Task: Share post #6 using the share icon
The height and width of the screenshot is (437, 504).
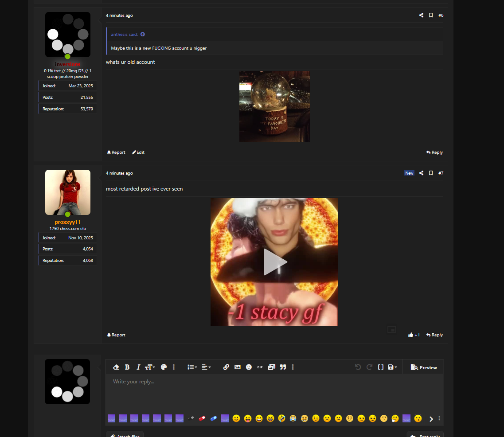Action: click(421, 16)
